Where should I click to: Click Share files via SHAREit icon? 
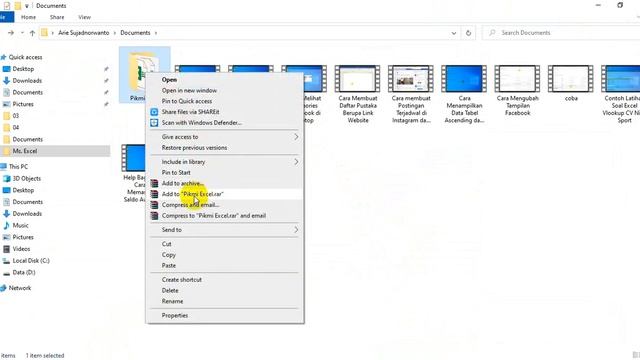154,112
